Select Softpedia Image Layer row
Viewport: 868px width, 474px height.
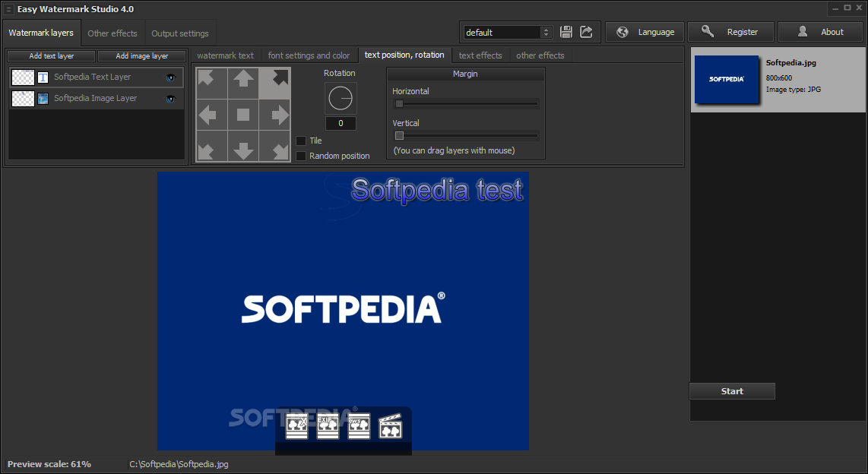[97, 99]
